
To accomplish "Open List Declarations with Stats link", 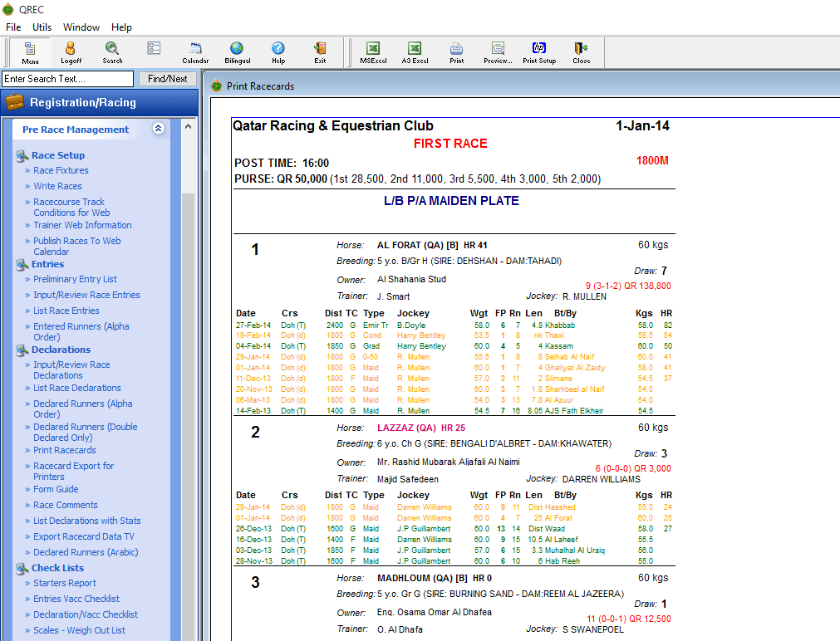I will tap(87, 521).
